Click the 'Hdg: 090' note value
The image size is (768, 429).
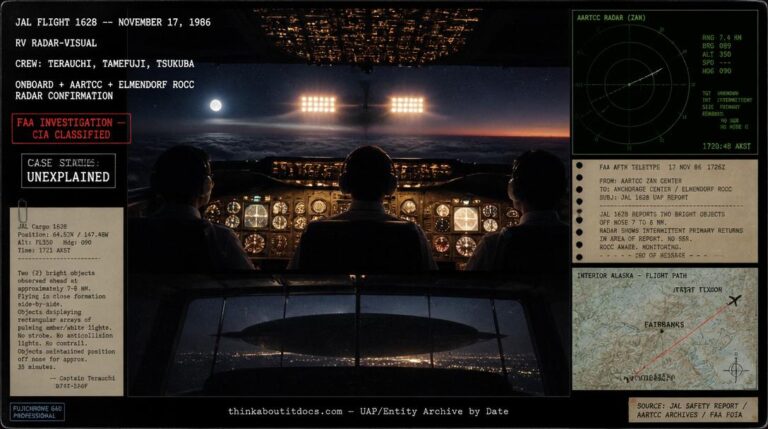click(78, 242)
